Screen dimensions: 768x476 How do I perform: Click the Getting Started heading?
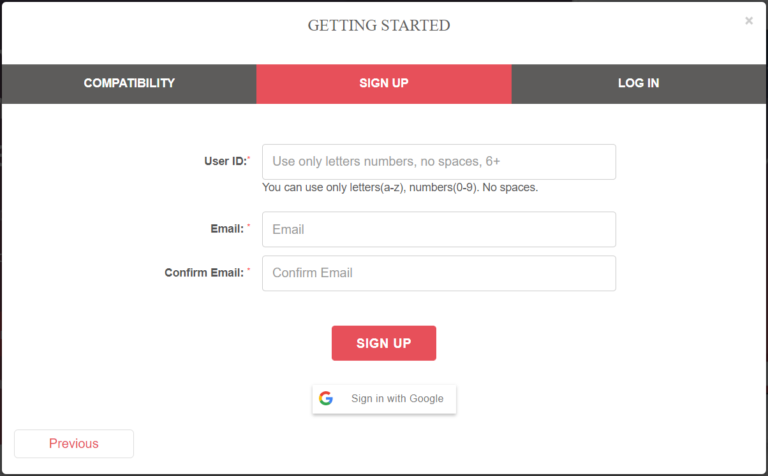[379, 25]
